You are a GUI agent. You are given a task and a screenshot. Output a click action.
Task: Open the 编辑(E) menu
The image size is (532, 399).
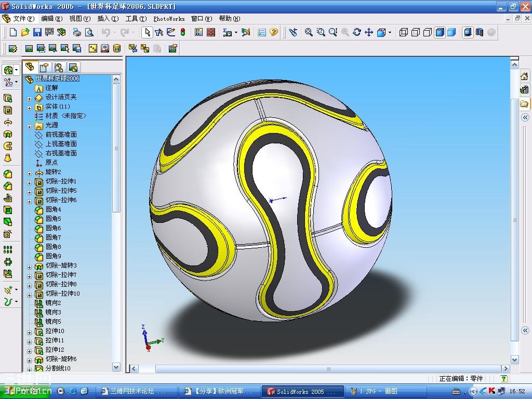pyautogui.click(x=51, y=19)
